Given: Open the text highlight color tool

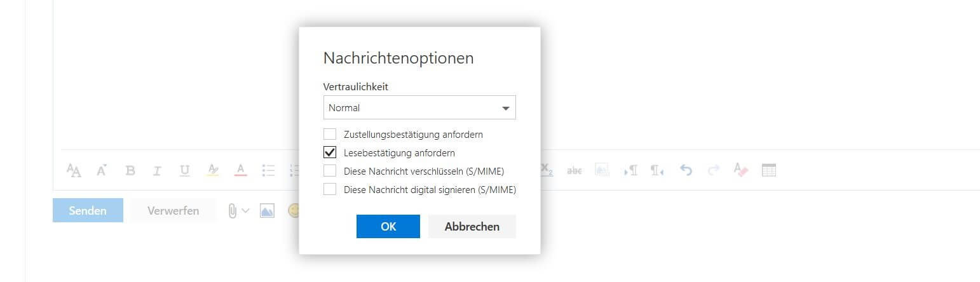Looking at the screenshot, I should click(x=213, y=170).
